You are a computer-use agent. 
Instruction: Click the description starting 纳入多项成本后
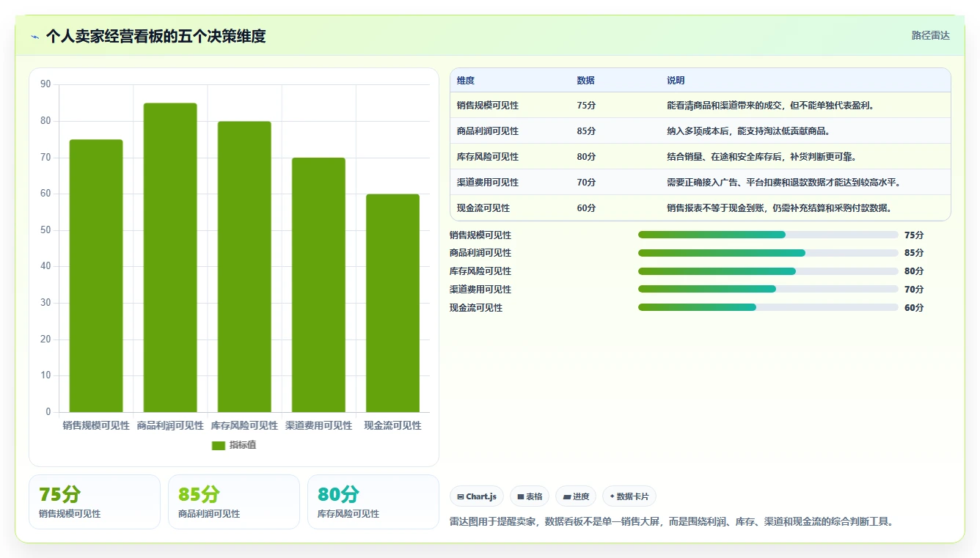tap(748, 131)
